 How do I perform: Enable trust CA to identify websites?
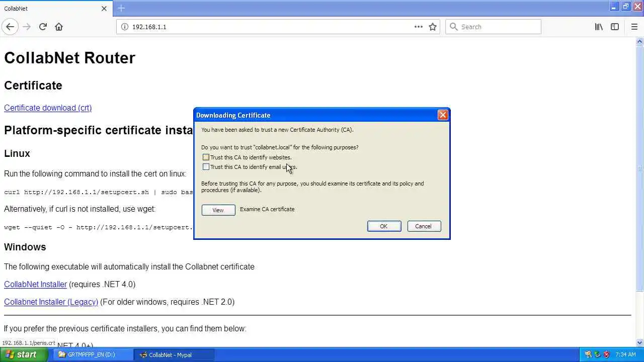206,157
